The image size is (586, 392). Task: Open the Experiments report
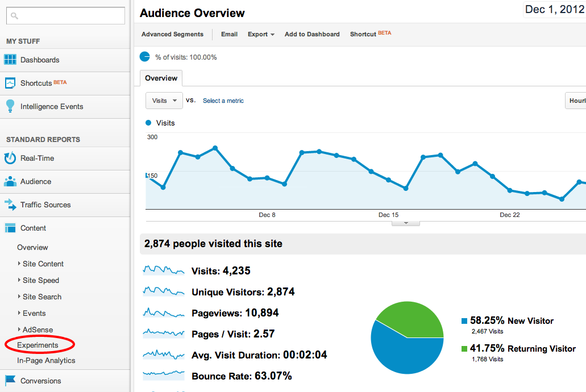point(38,345)
